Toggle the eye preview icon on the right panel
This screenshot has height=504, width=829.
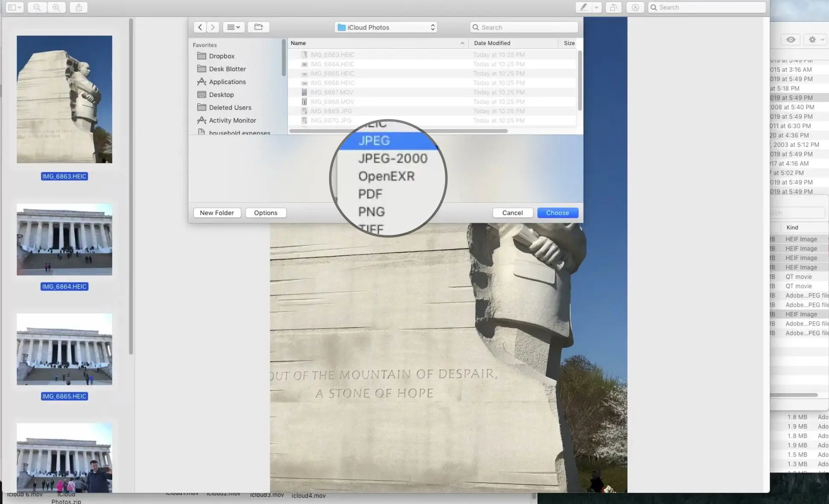[790, 39]
